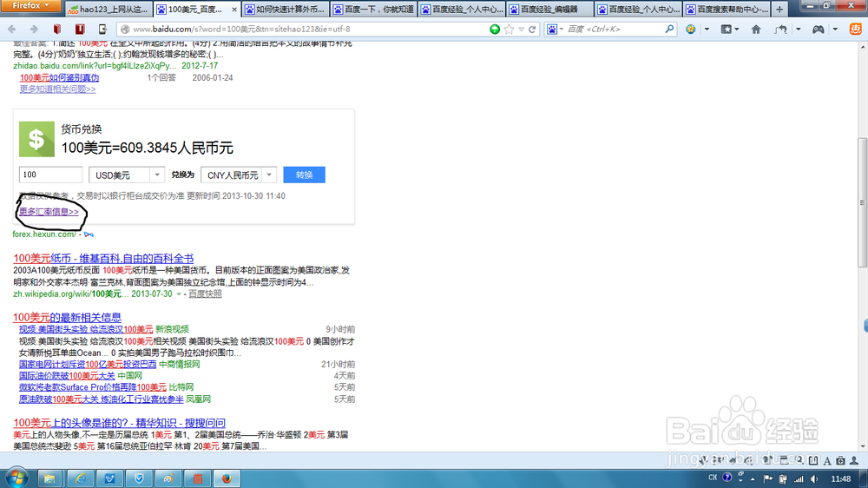Open the Firefox application menu
Viewport: 868px width, 488px height.
[30, 5]
